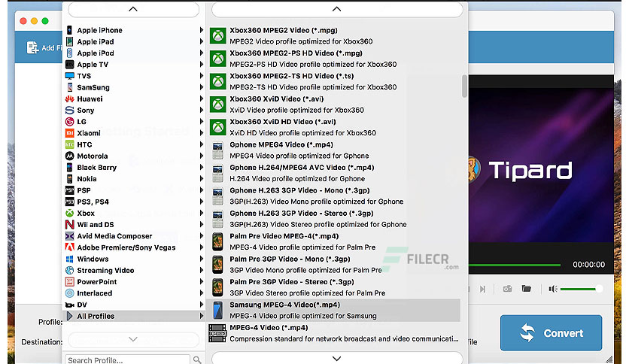Click the Xbox category icon
This screenshot has width=629, height=364.
69,214
